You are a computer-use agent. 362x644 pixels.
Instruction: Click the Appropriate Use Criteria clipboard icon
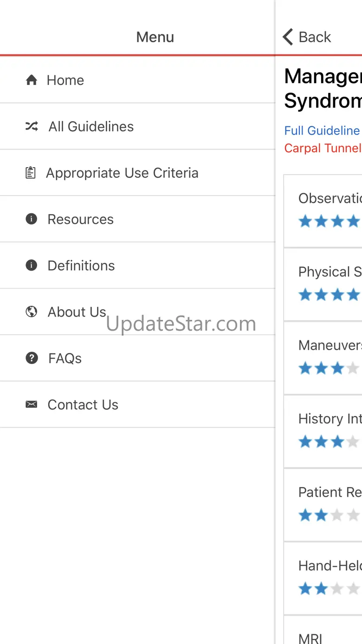coord(31,173)
